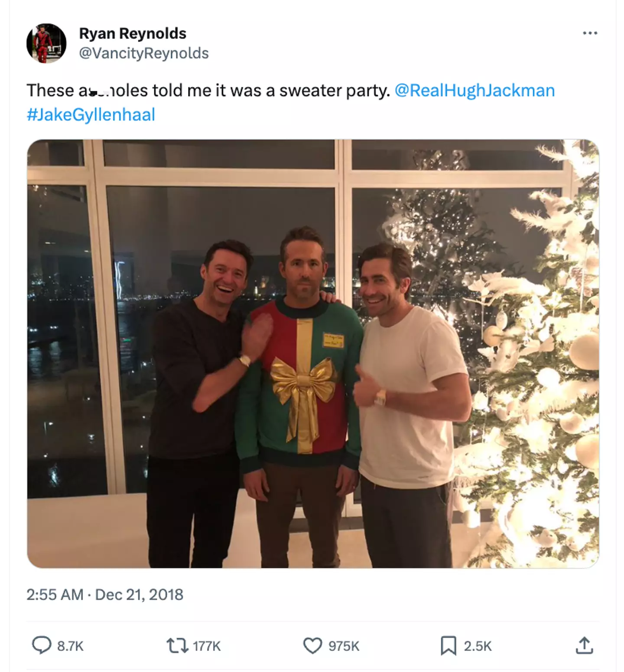Image resolution: width=624 pixels, height=672 pixels.
Task: Click the @VancityReynolds handle
Action: (x=143, y=53)
